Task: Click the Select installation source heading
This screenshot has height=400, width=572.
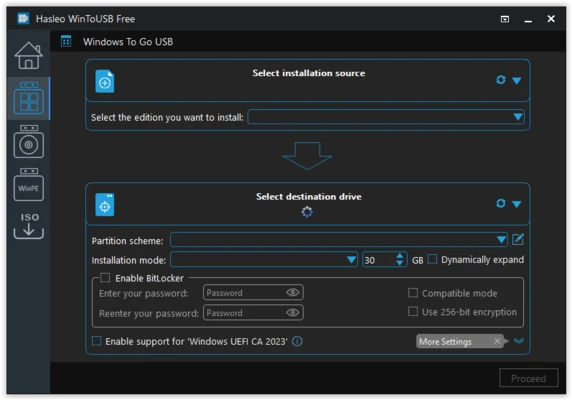Action: pyautogui.click(x=309, y=73)
